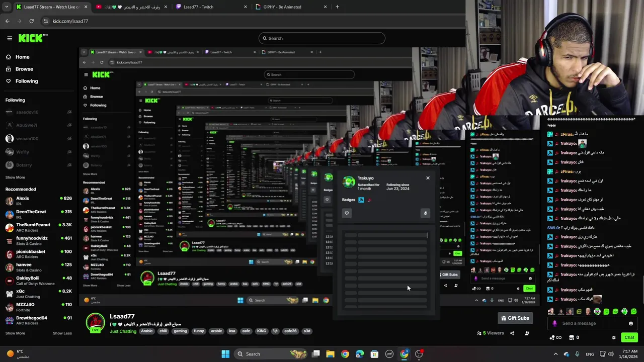
Task: Click the purple microphone icon in the main chat box
Action: [554, 323]
